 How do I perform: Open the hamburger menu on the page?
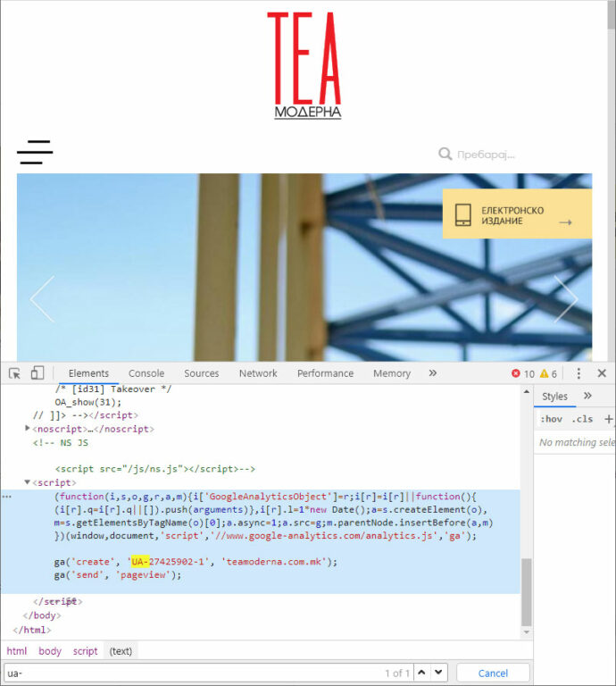tap(35, 152)
